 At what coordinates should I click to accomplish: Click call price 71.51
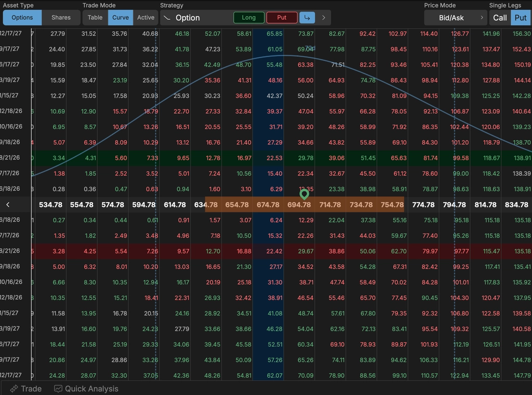[338, 64]
